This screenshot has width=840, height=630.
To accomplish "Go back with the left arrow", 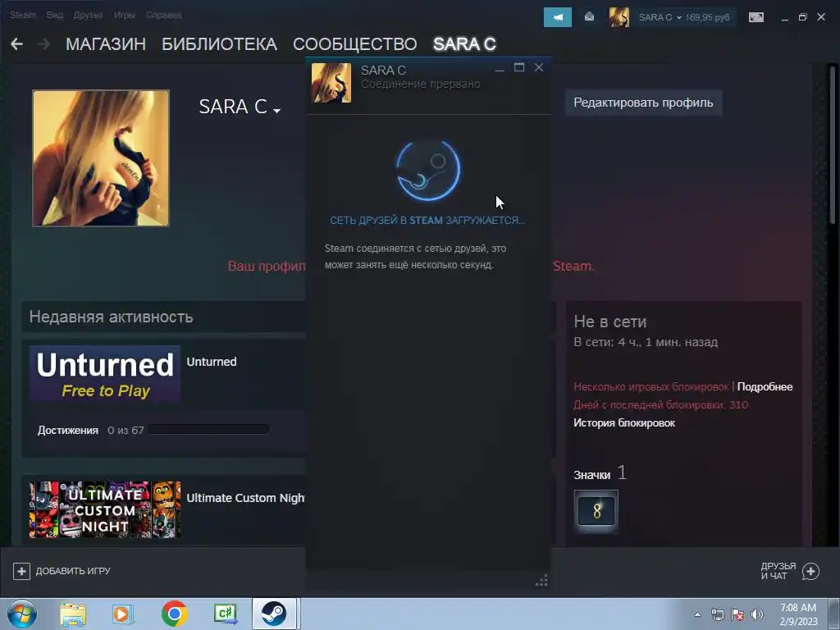I will coord(16,44).
